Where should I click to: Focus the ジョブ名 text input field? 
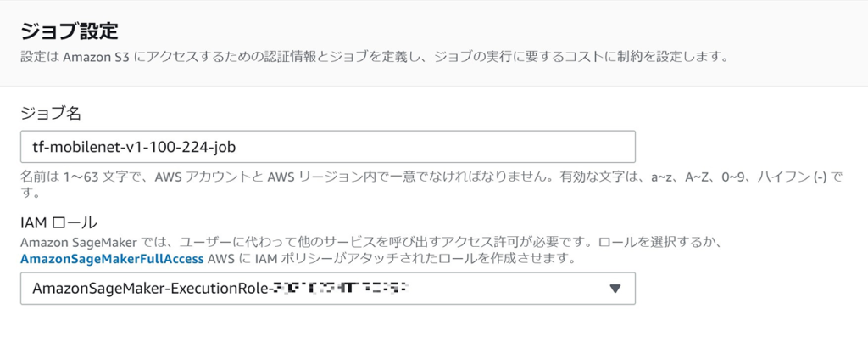328,146
